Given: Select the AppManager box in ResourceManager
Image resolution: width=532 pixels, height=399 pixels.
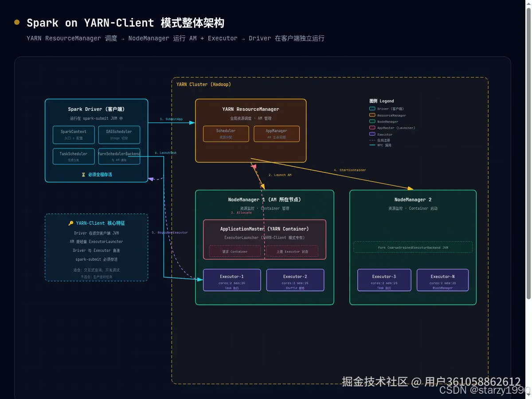Looking at the screenshot, I should coord(277,134).
